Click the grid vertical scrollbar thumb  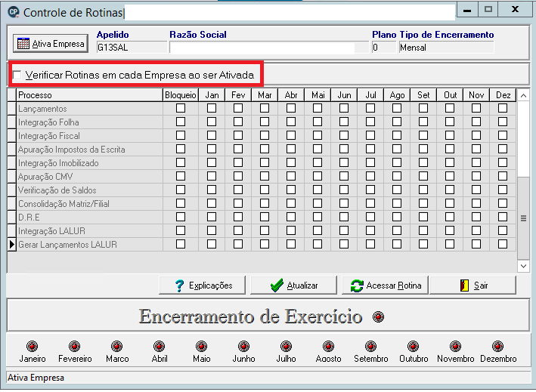click(x=523, y=218)
